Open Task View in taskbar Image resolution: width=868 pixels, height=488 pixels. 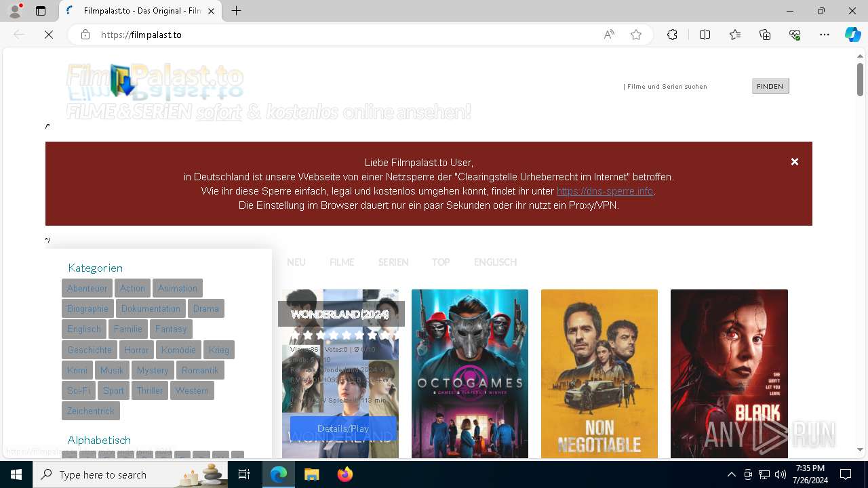click(245, 474)
